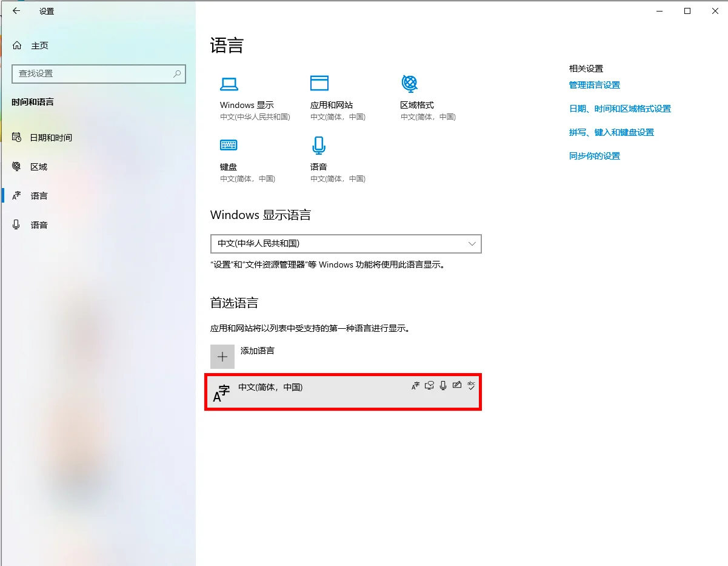This screenshot has height=566, width=728.
Task: Click the Windows 显示 monitor icon
Action: (229, 84)
